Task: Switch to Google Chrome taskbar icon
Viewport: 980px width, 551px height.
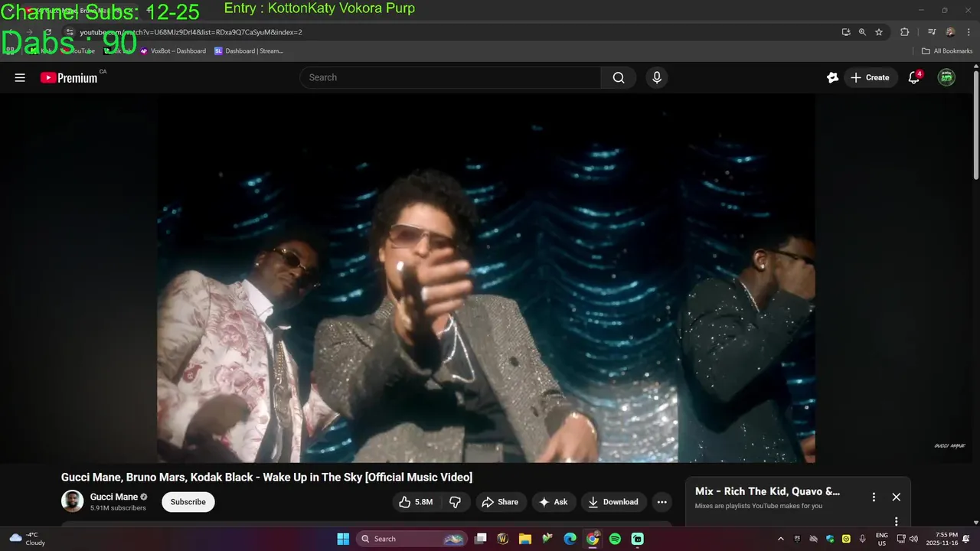Action: pos(593,539)
